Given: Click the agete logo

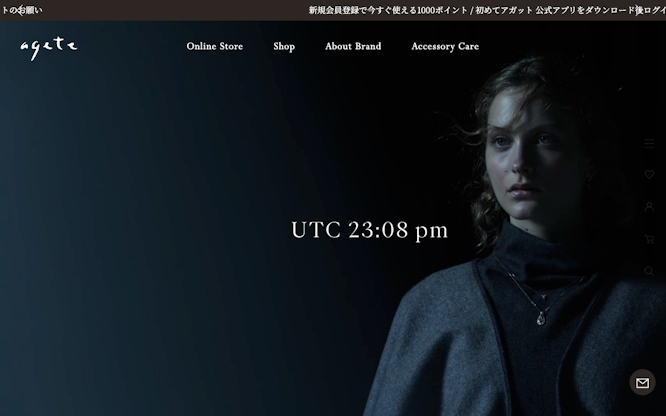Looking at the screenshot, I should (x=48, y=48).
